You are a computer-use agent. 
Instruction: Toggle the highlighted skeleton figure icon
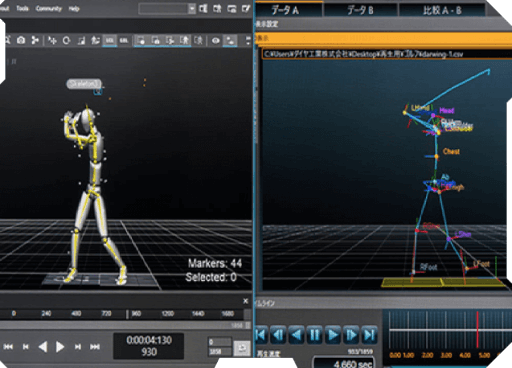tap(184, 40)
